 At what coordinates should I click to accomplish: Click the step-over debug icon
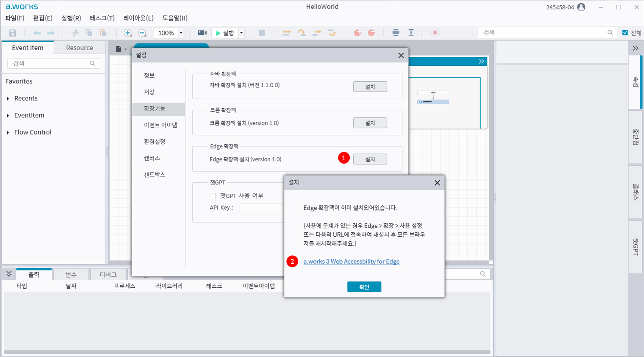tap(302, 33)
